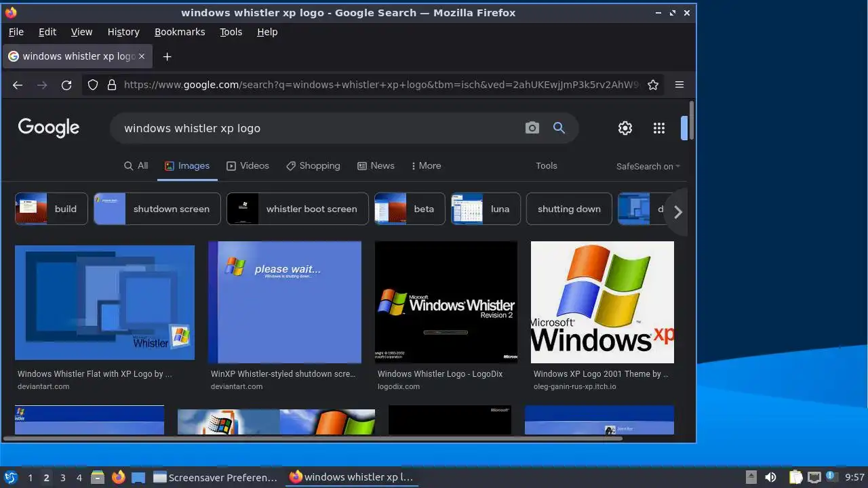Open 'WinXP Whistler-styled shutdown scre...' link
This screenshot has width=868, height=488.
(283, 373)
